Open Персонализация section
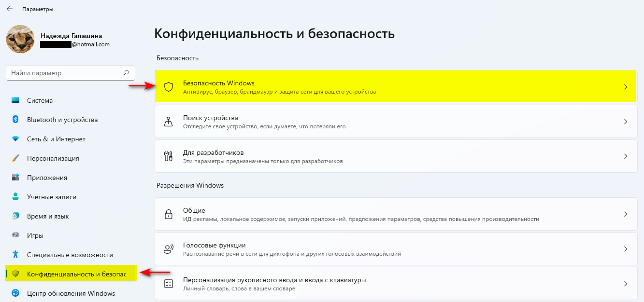Image resolution: width=644 pixels, height=302 pixels. tap(71, 158)
